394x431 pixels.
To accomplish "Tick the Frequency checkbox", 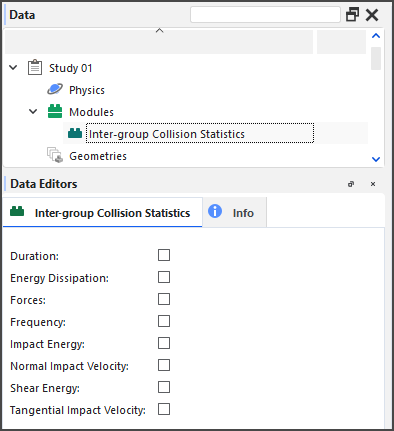I will click(x=164, y=321).
